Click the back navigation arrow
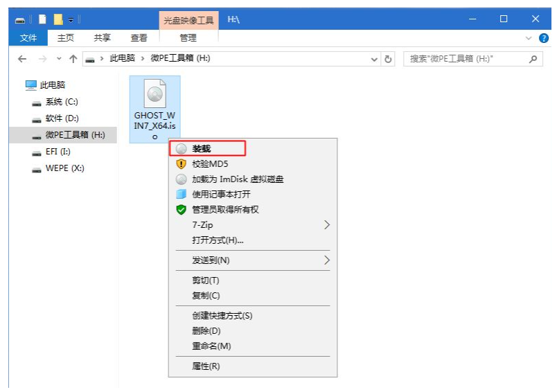 click(x=22, y=60)
